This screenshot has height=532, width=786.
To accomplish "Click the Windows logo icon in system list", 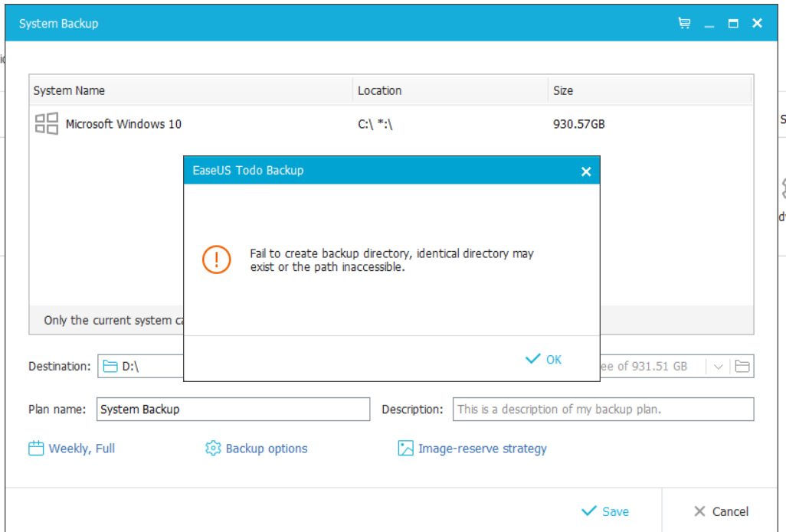I will point(46,123).
